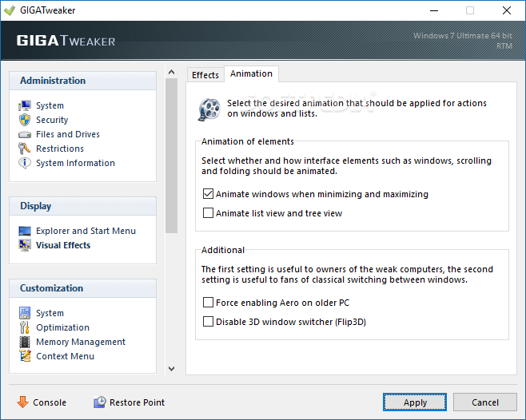
Task: Click the Security shield icon
Action: point(25,120)
